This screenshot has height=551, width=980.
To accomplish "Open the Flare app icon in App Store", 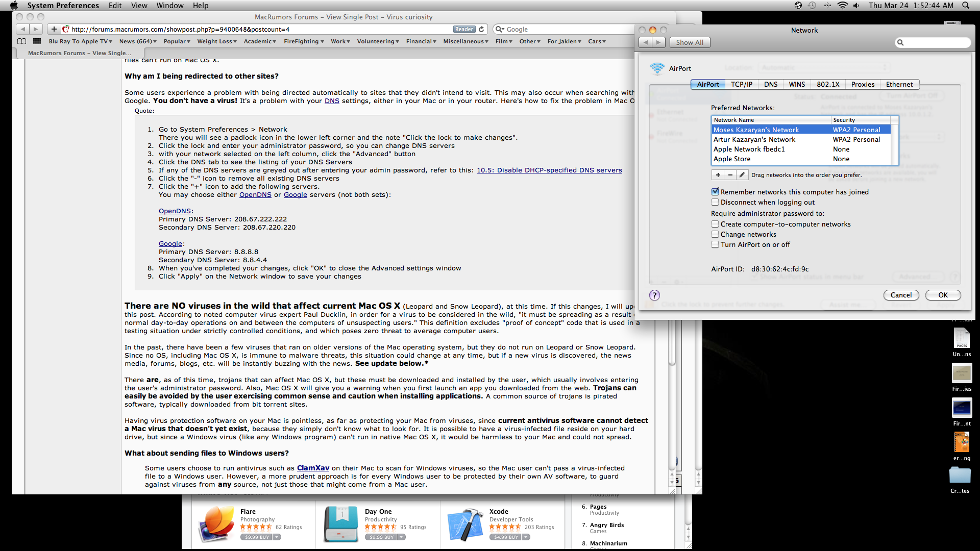I will [217, 524].
